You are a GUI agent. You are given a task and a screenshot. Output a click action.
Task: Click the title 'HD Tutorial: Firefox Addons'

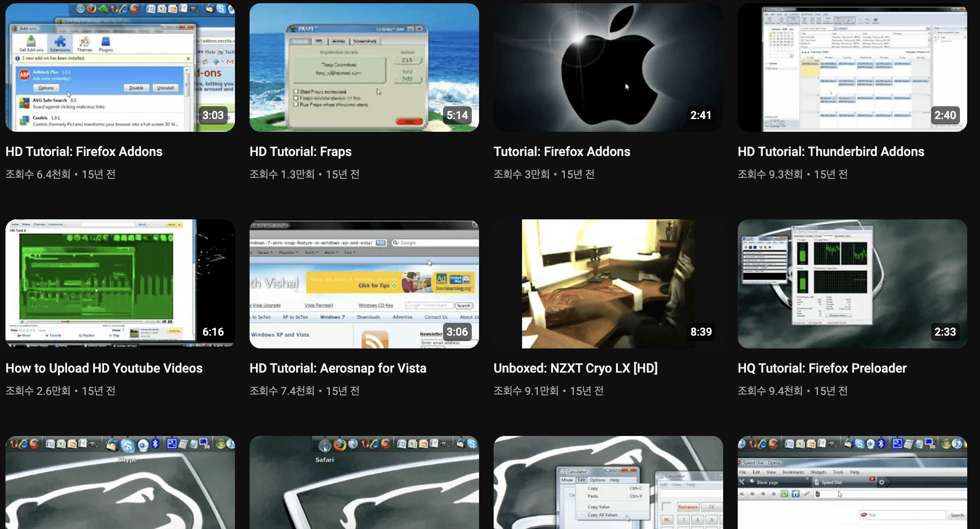84,151
